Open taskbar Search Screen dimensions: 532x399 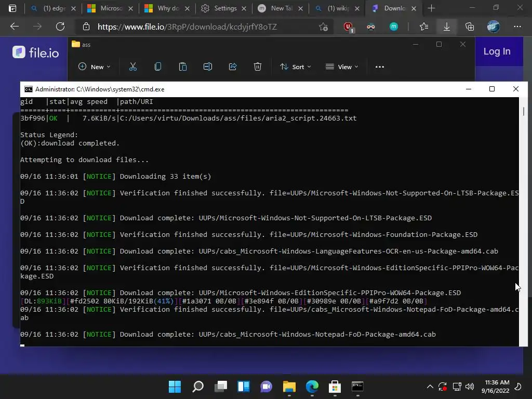[x=198, y=387]
